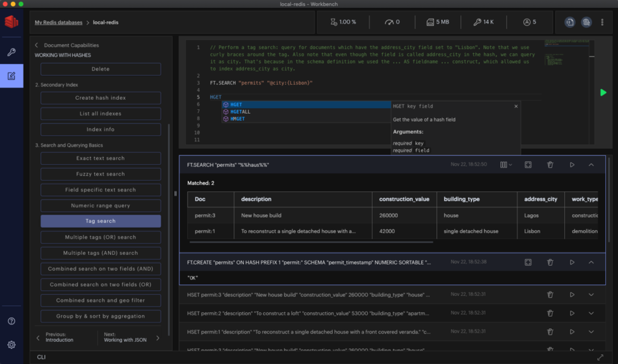Collapse the FT.SEARCH haus result card
618x364 pixels.
591,165
